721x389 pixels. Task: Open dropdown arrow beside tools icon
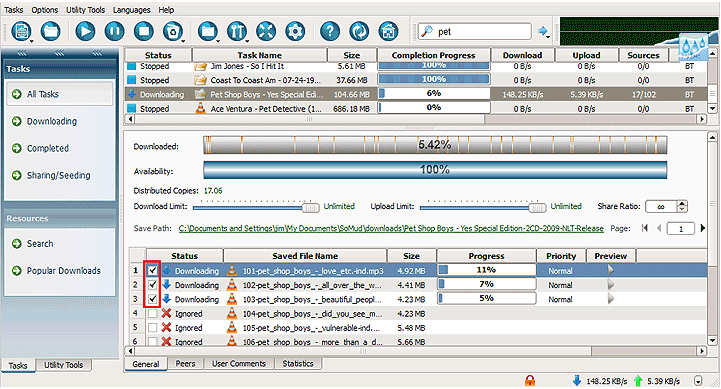pyautogui.click(x=247, y=41)
